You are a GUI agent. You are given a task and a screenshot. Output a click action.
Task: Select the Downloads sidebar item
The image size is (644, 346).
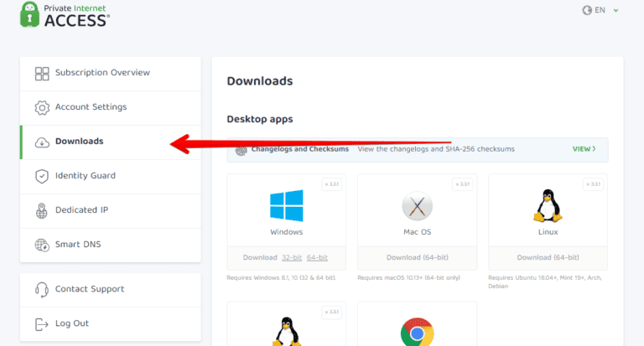[x=79, y=142]
